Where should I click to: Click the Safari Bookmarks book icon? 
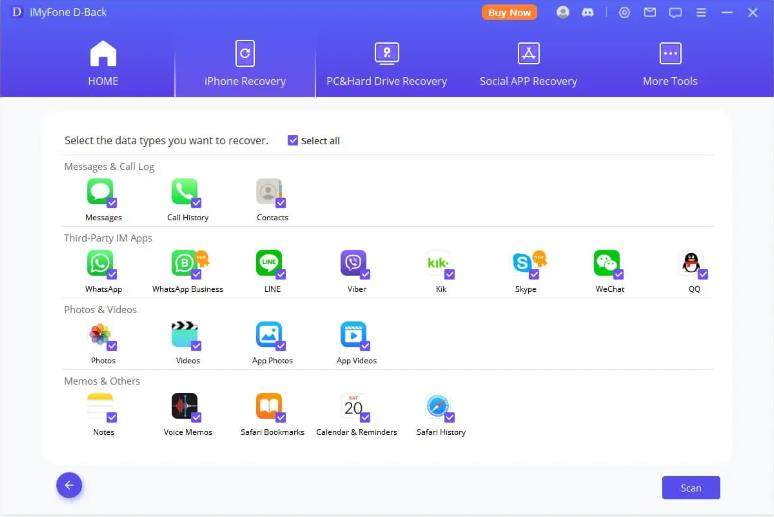(269, 406)
